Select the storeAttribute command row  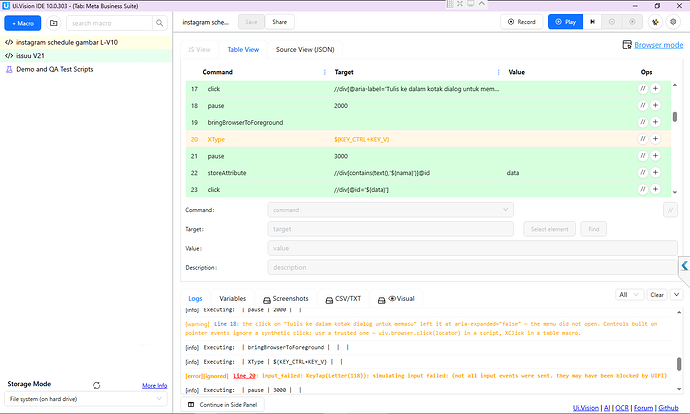(x=428, y=173)
